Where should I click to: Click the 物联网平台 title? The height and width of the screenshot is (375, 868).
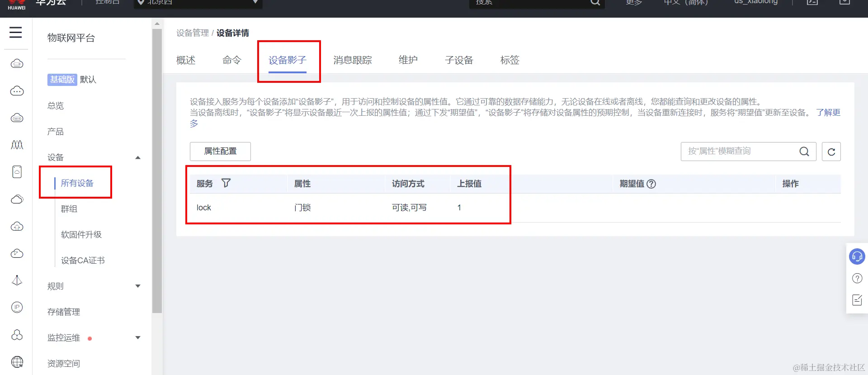point(71,38)
